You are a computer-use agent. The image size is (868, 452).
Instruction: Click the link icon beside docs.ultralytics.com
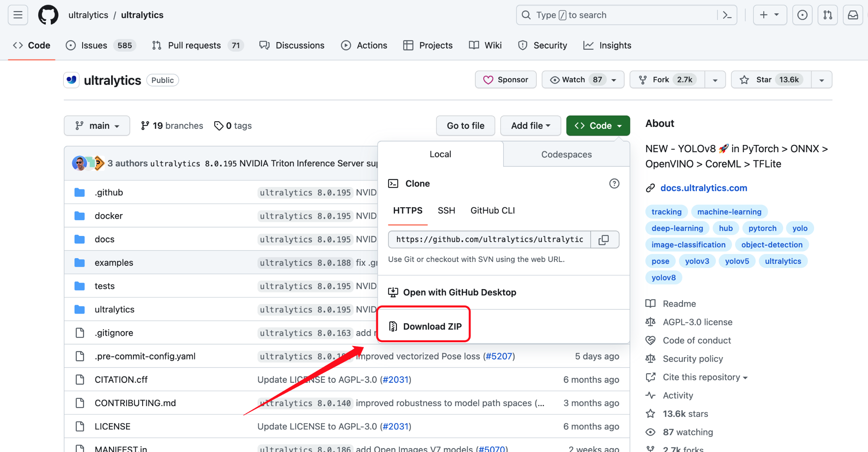pyautogui.click(x=650, y=188)
